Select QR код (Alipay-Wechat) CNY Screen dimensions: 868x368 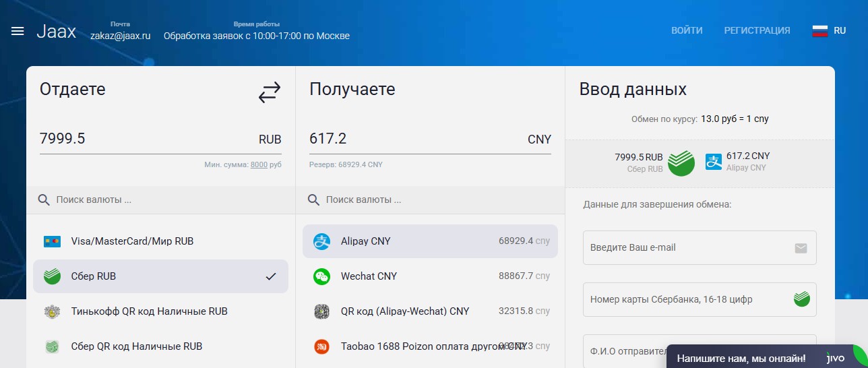click(x=430, y=311)
